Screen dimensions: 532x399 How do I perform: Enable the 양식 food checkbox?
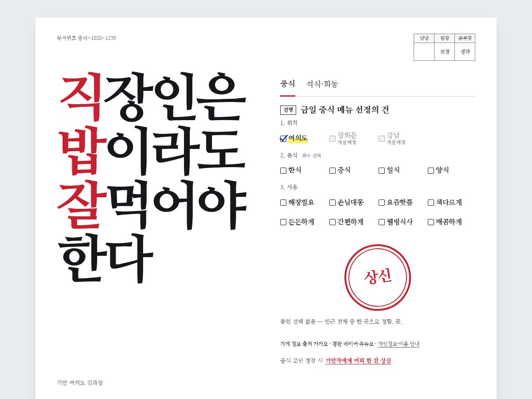[431, 171]
